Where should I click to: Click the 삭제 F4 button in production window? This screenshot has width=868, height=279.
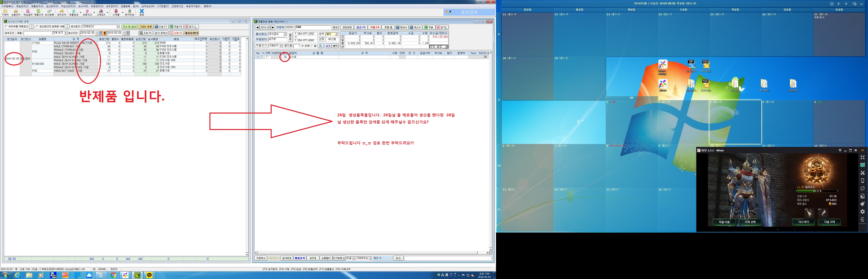(176, 33)
